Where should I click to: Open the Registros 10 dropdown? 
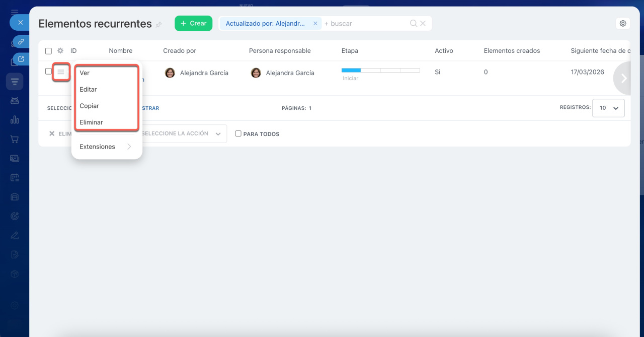pyautogui.click(x=608, y=108)
